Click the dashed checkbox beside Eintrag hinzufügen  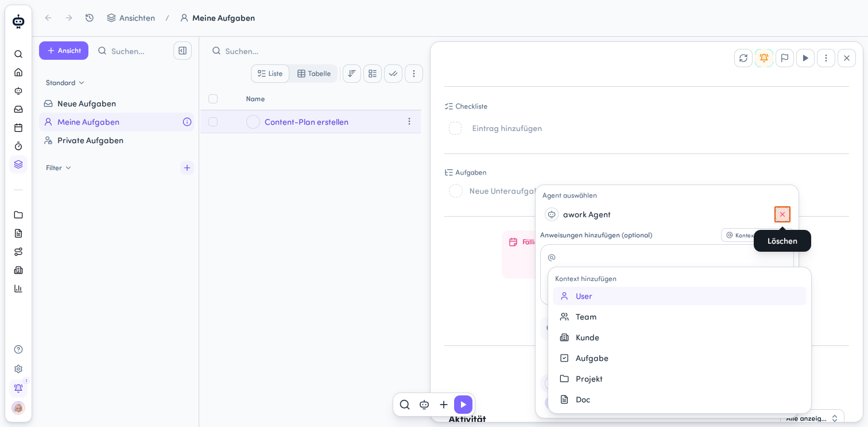[455, 128]
